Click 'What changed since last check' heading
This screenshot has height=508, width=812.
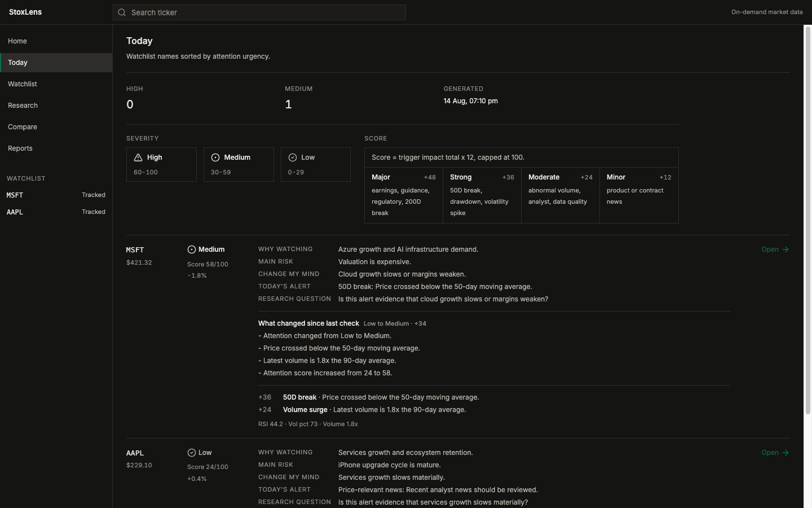308,323
